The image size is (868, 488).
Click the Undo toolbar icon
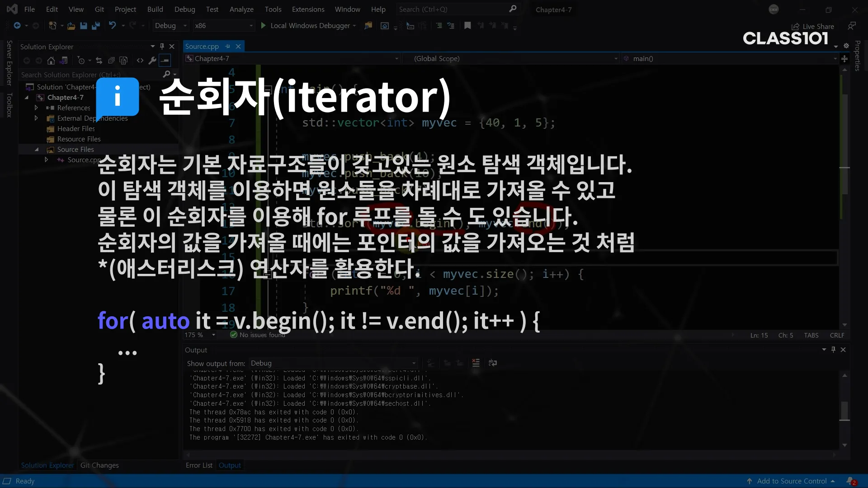[113, 26]
